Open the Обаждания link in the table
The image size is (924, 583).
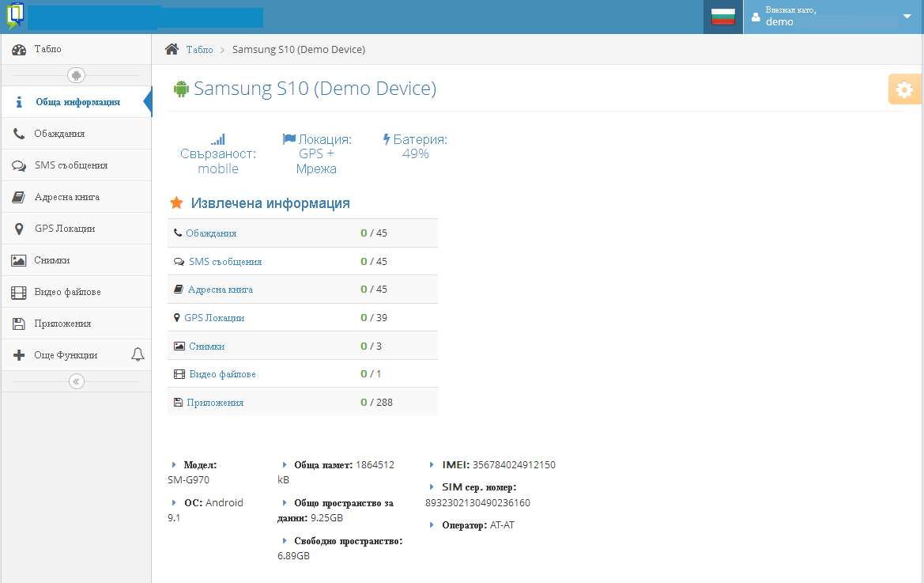(211, 233)
